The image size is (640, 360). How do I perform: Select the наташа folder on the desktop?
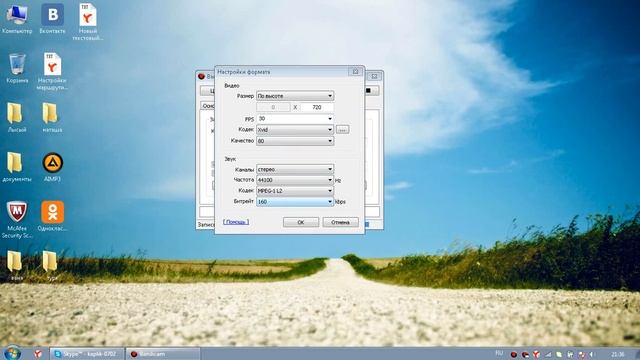click(x=52, y=118)
